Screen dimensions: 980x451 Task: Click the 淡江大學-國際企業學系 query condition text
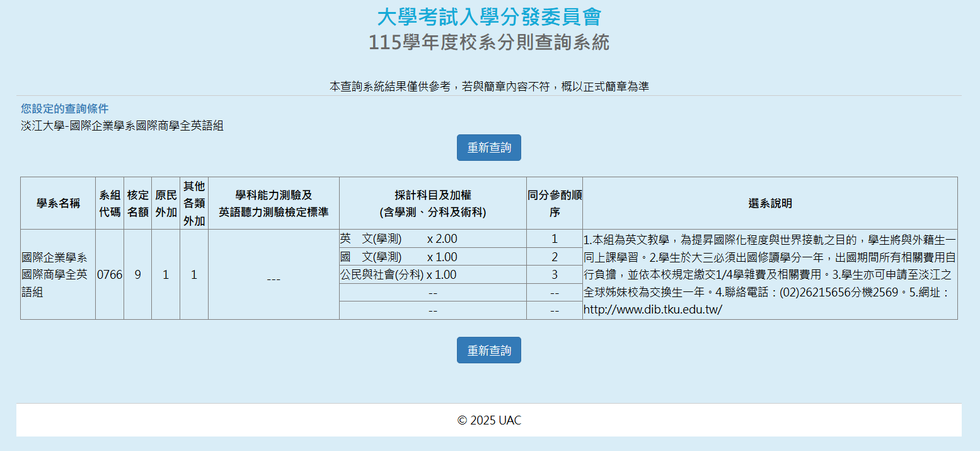[122, 126]
